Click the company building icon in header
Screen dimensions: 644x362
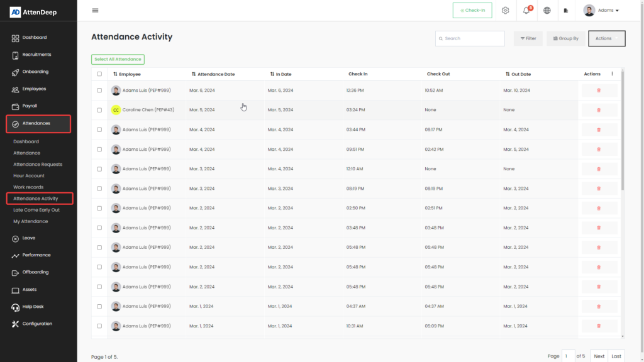pos(566,11)
